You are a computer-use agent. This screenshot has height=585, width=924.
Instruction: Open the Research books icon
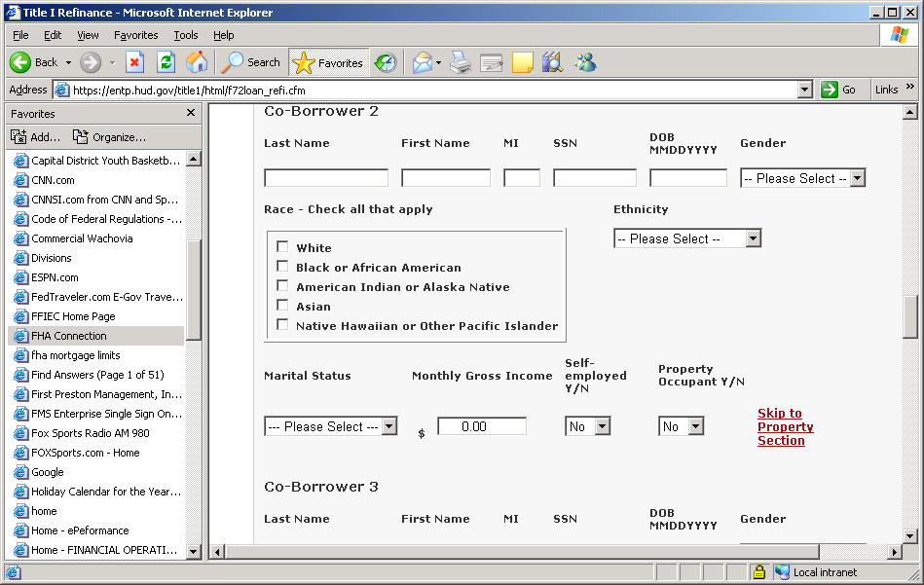coord(552,62)
